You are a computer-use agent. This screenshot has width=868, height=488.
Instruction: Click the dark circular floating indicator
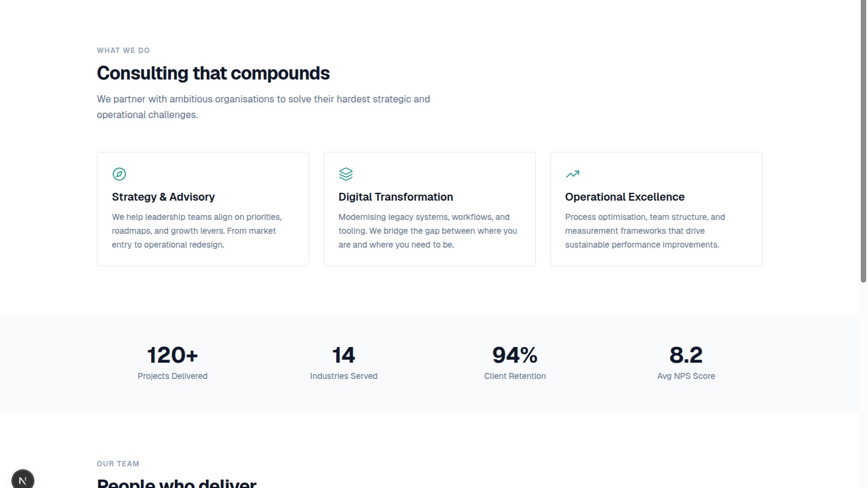point(23,479)
